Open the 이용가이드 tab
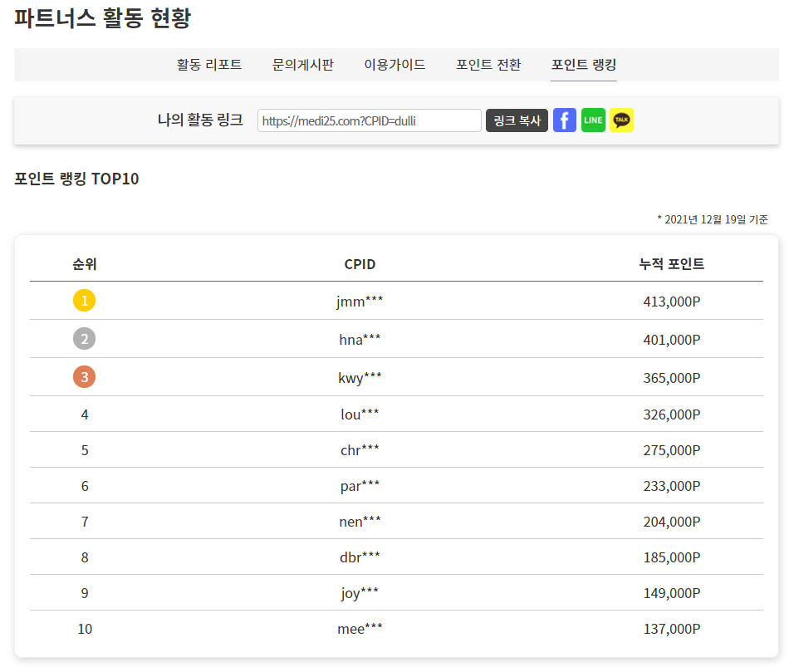The height and width of the screenshot is (672, 794). click(395, 65)
